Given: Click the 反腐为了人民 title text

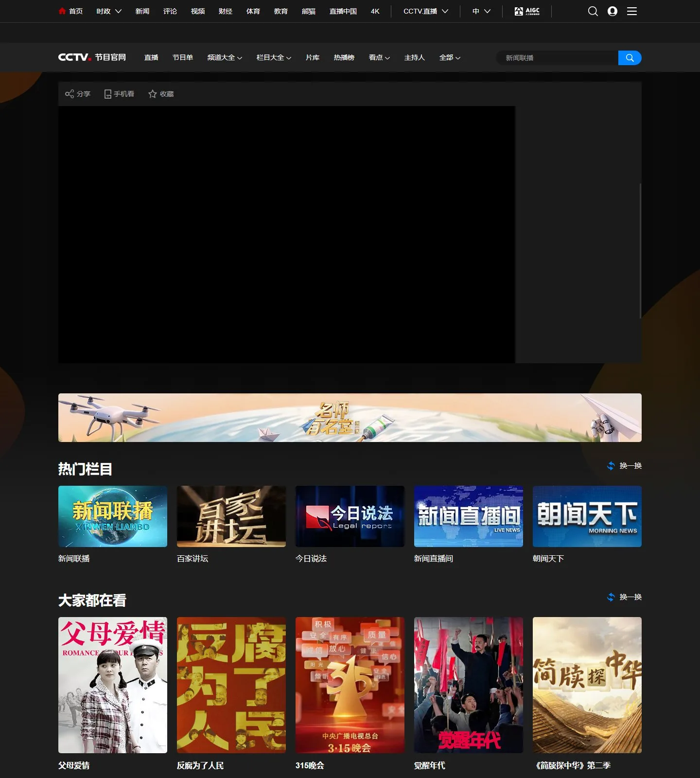Looking at the screenshot, I should coord(200,765).
